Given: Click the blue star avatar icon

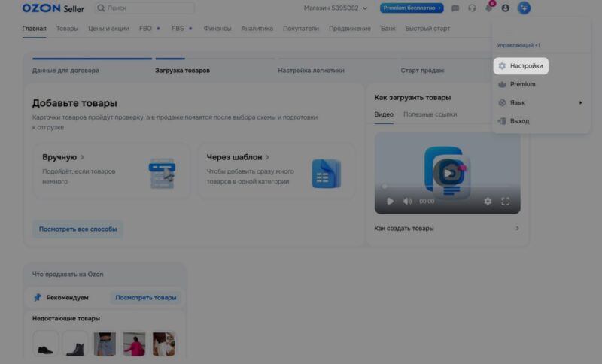Looking at the screenshot, I should pos(524,8).
